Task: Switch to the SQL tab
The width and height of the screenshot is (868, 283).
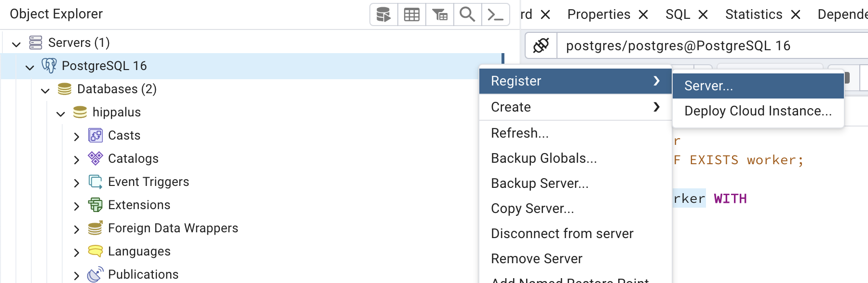Action: point(678,14)
